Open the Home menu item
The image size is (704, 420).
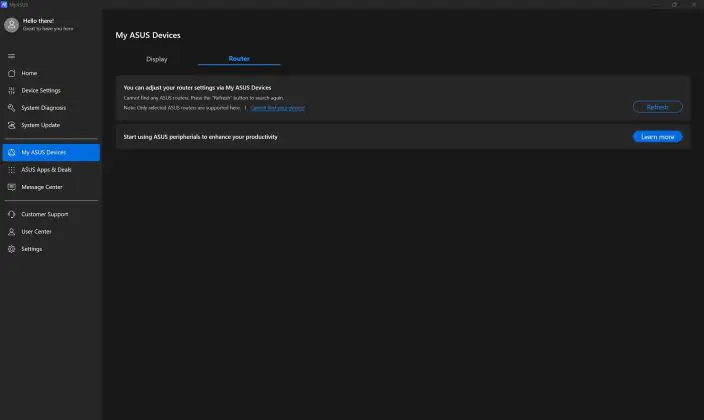[51, 73]
